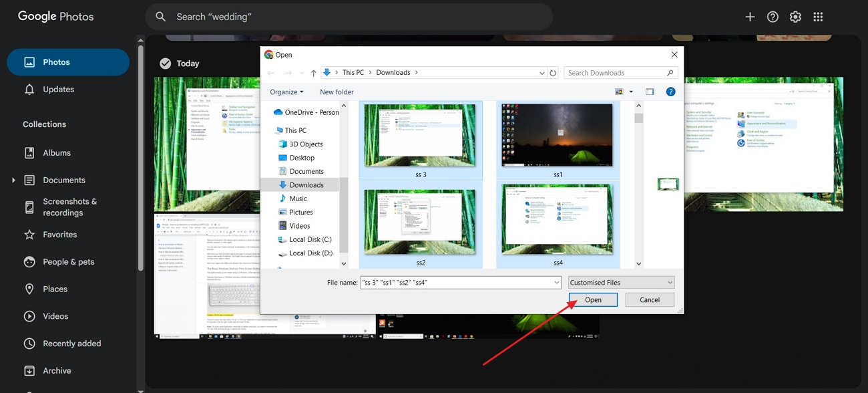Screen dimensions: 868x393
Task: Select Desktop in the folder tree
Action: (x=302, y=158)
